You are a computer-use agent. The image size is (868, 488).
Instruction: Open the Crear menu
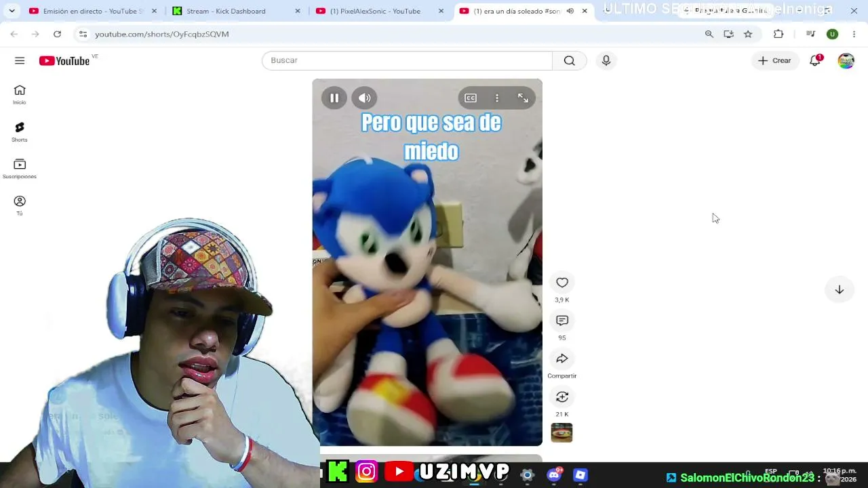pos(774,60)
